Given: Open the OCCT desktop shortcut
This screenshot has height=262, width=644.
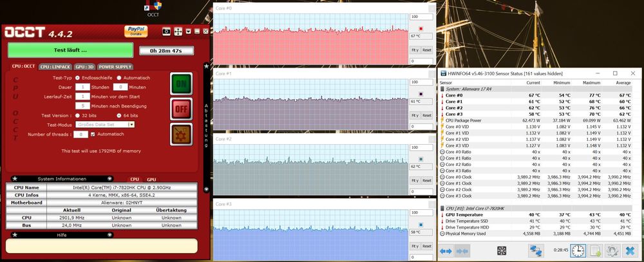Looking at the screenshot, I should coord(153,7).
